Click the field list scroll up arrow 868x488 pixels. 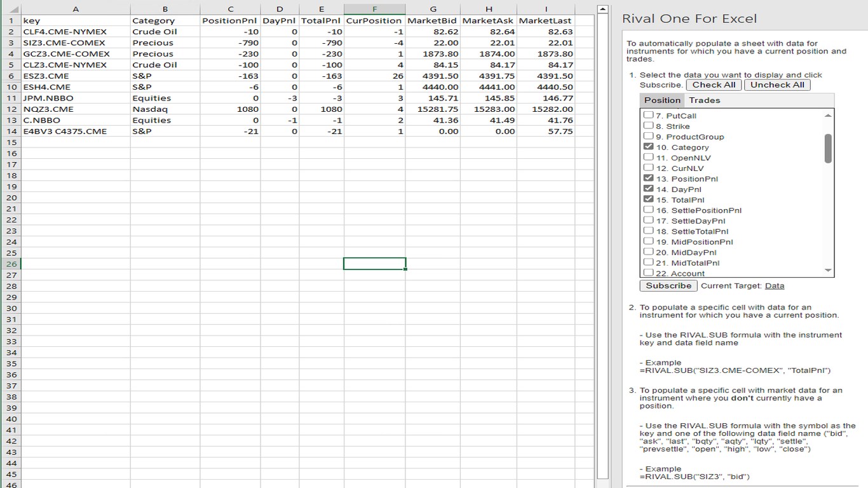click(827, 116)
